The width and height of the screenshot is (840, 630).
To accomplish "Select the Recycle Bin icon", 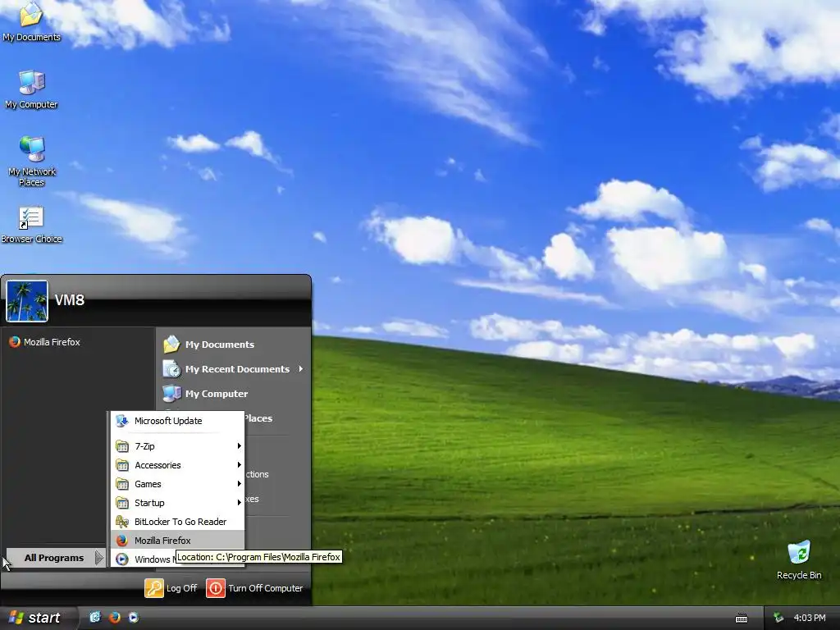I will 799,560.
